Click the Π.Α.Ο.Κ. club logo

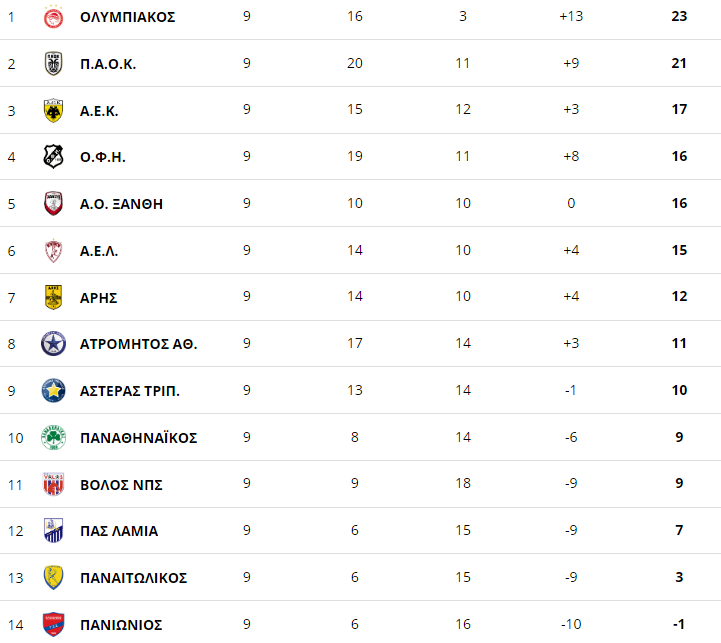pos(53,64)
